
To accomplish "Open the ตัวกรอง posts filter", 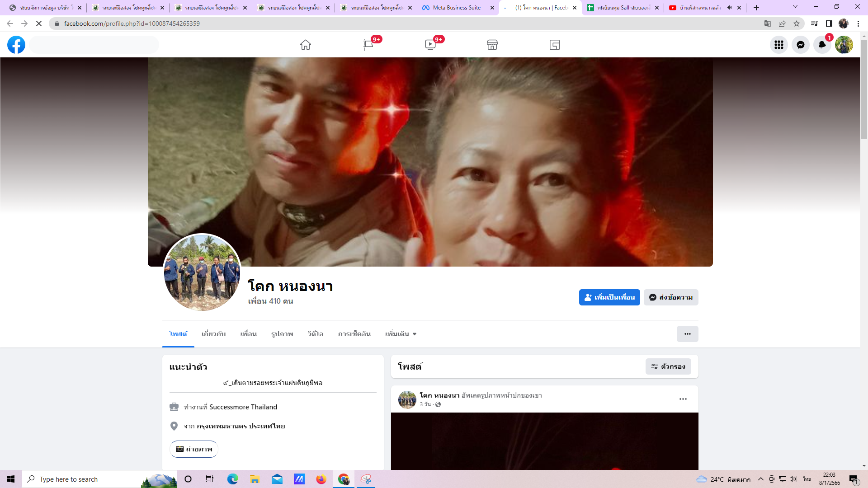I will click(x=668, y=366).
